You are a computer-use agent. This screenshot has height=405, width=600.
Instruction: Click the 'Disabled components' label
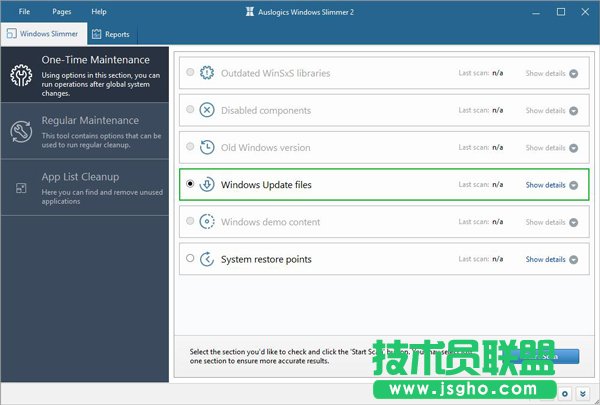coord(266,111)
